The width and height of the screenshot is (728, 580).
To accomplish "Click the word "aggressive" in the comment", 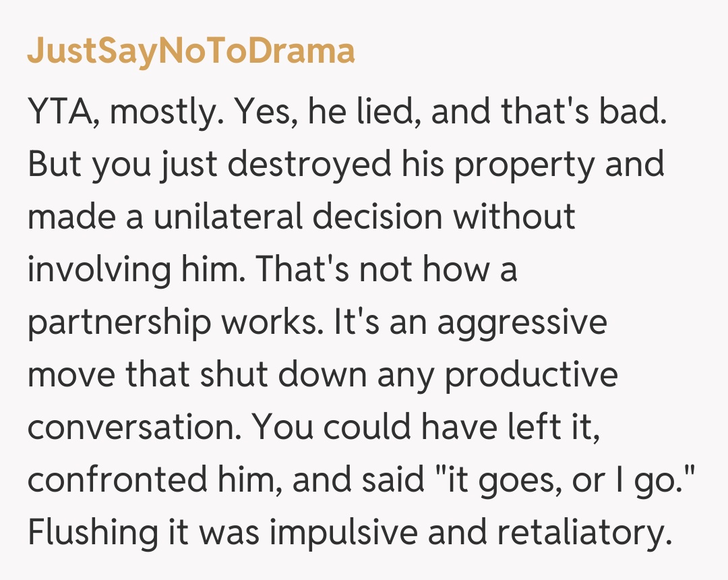I will (x=522, y=323).
